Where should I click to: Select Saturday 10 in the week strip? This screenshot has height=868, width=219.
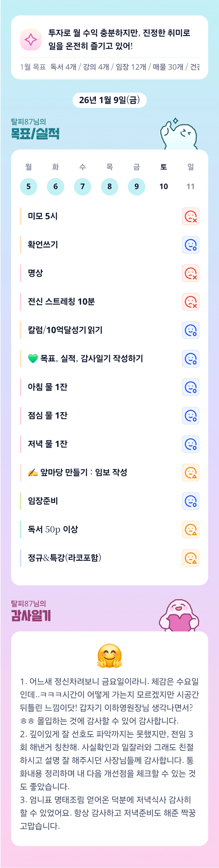(x=163, y=187)
